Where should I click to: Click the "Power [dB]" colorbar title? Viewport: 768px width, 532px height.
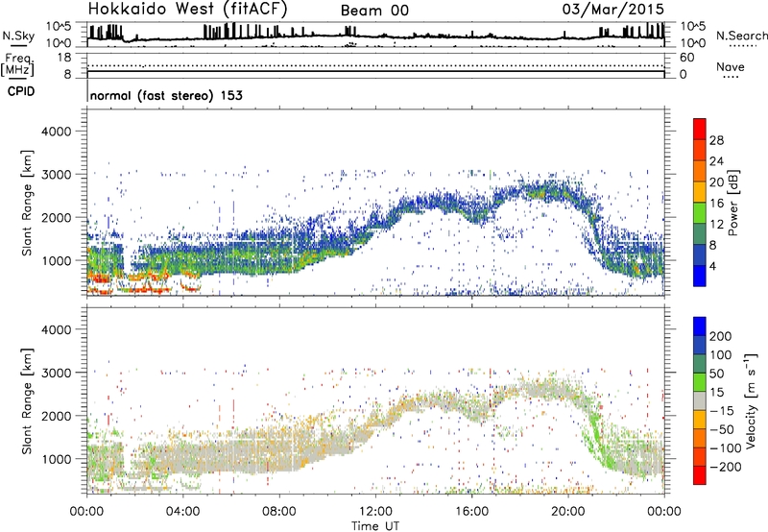[x=733, y=203]
